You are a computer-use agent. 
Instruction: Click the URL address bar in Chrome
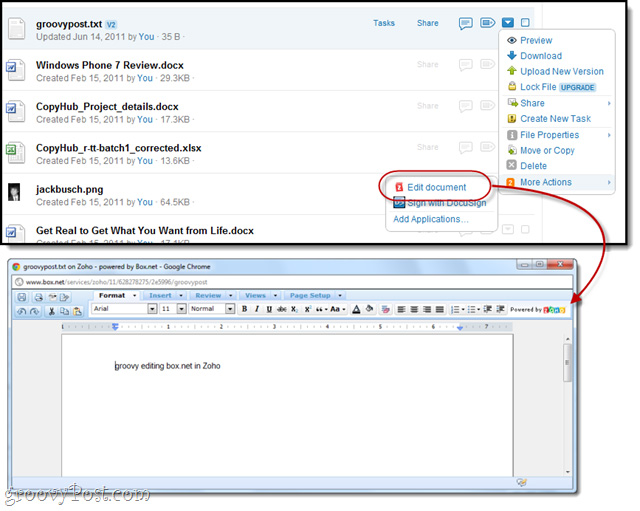[292, 282]
